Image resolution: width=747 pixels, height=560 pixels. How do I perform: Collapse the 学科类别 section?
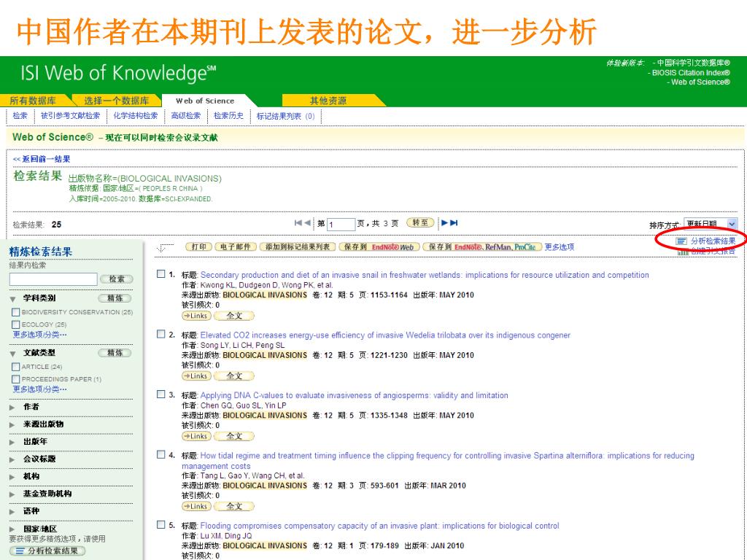[13, 299]
